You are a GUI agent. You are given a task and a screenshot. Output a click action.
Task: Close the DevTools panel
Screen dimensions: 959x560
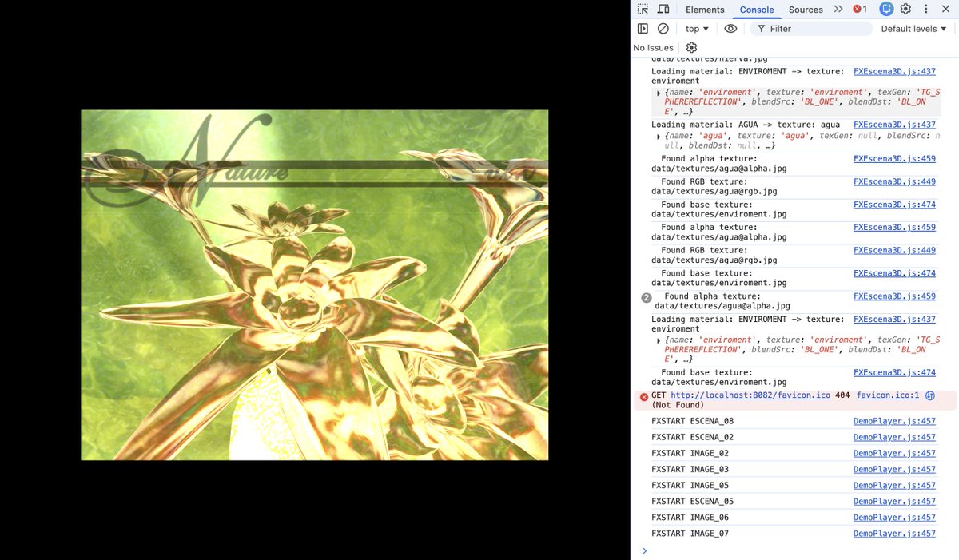[945, 9]
